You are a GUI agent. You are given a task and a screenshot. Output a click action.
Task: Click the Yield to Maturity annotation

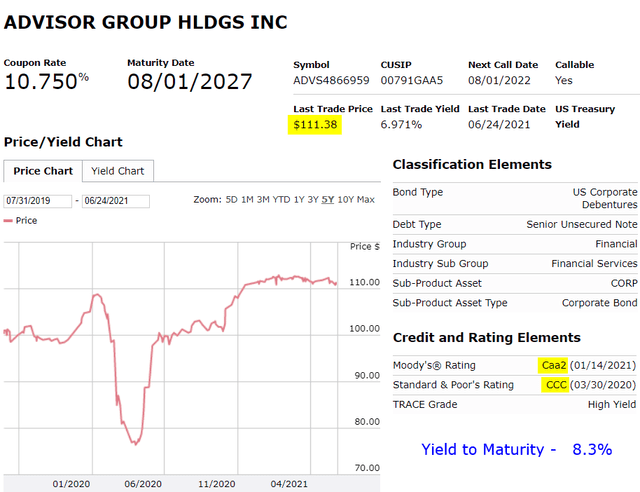click(516, 450)
